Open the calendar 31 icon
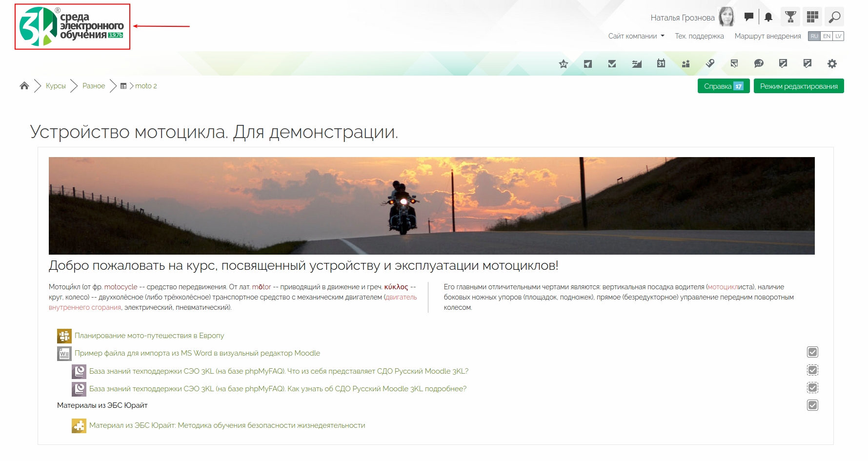 click(661, 63)
